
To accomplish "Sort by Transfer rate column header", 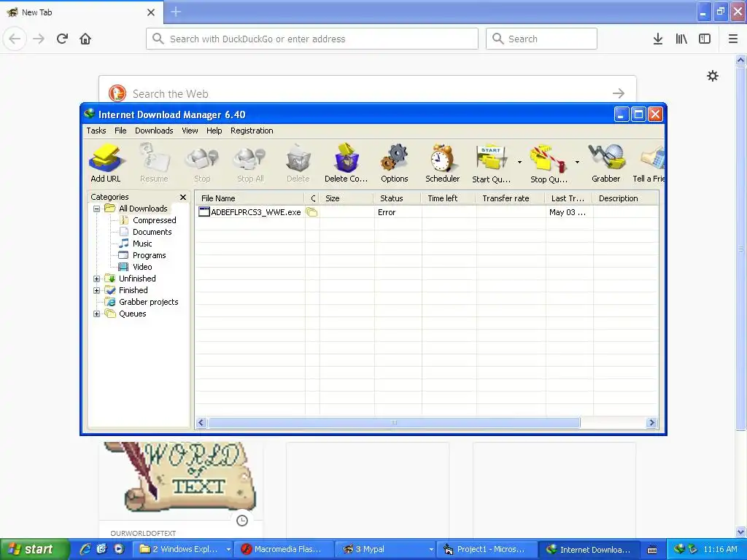I will point(510,198).
